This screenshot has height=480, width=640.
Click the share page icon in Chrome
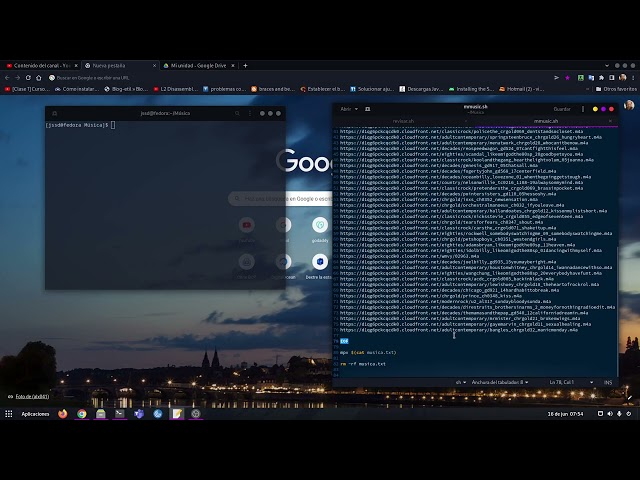click(x=556, y=78)
